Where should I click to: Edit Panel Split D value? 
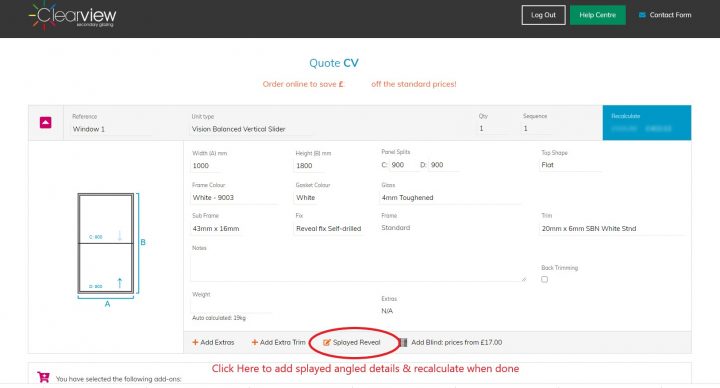point(443,165)
